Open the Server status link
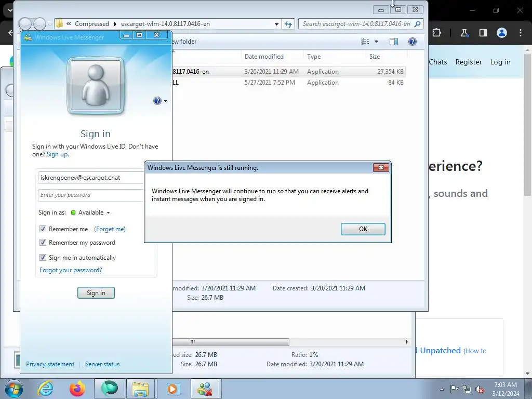This screenshot has height=399, width=532. 102,364
